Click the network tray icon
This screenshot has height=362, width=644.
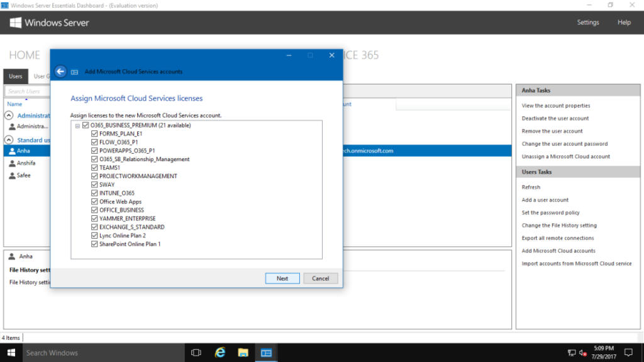(571, 353)
